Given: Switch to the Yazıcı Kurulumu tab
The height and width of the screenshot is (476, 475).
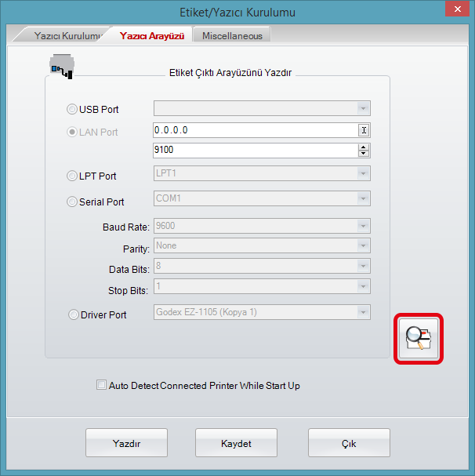Looking at the screenshot, I should [x=67, y=36].
